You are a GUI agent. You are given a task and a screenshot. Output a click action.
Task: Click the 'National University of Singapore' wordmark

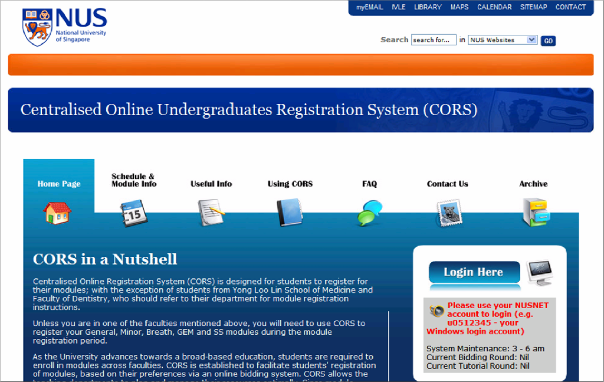tap(81, 36)
